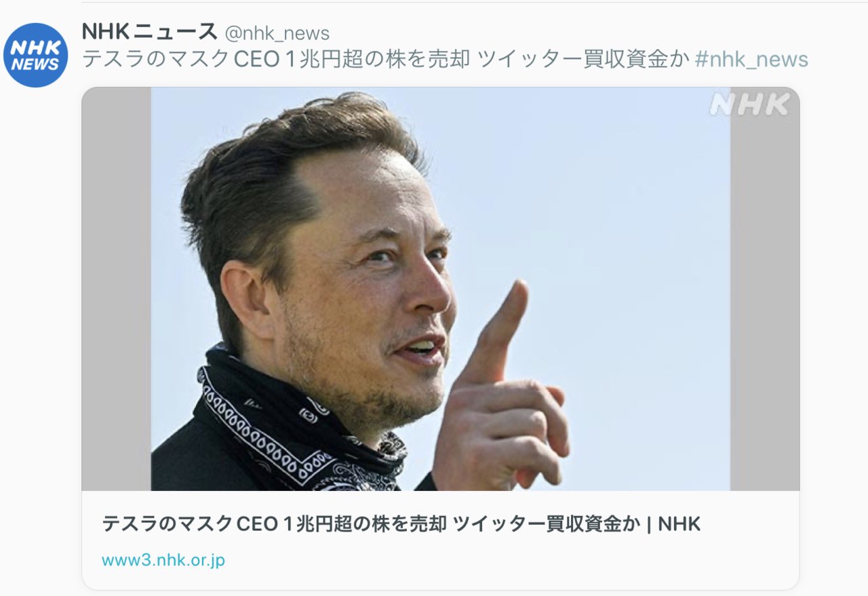868x596 pixels.
Task: Open the NHKニュース display name
Action: tap(149, 31)
